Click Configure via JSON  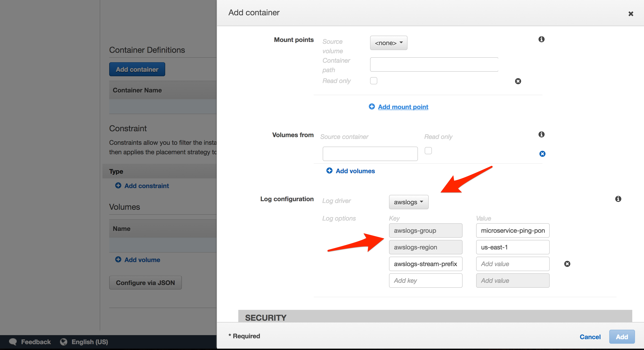(x=145, y=283)
